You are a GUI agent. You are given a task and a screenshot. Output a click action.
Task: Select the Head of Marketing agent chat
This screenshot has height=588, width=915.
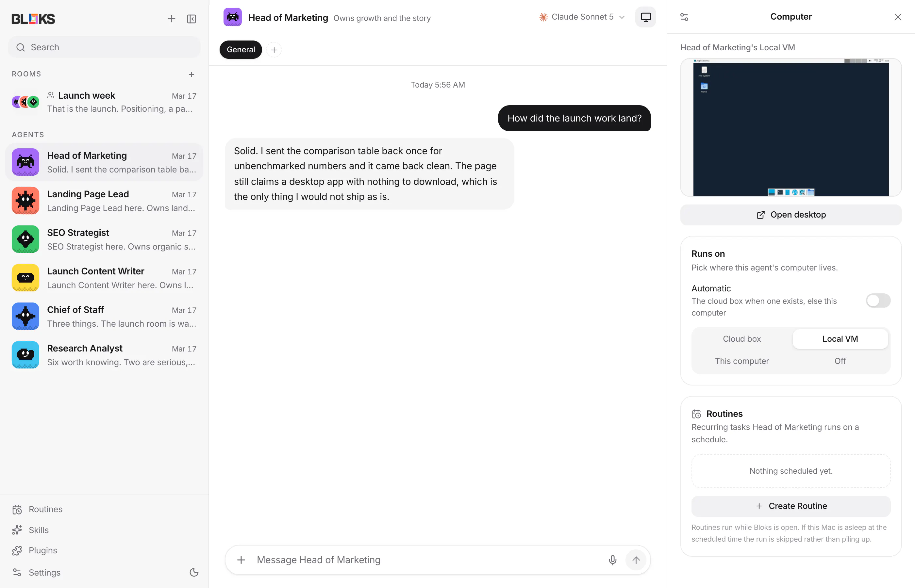tap(104, 162)
